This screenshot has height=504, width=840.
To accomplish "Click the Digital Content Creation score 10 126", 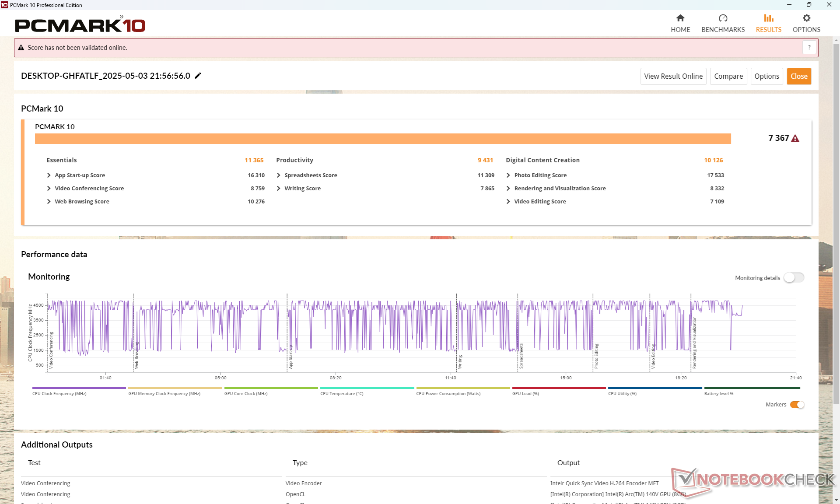I will tap(714, 160).
